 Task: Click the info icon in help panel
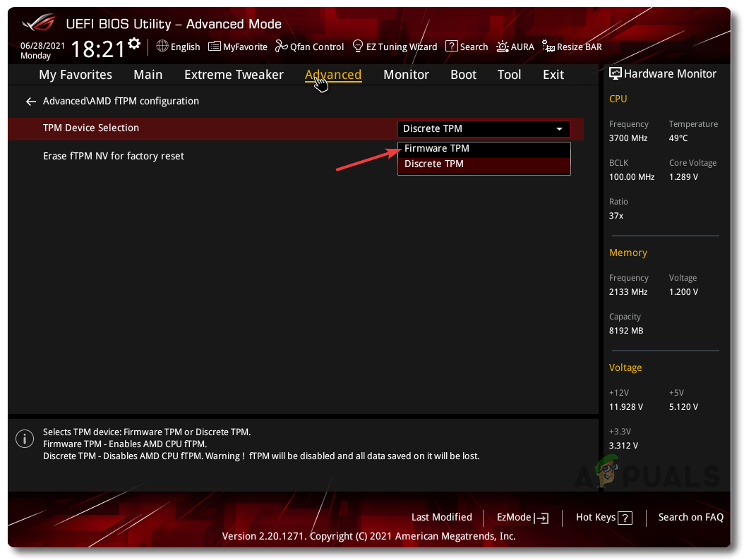(x=25, y=439)
